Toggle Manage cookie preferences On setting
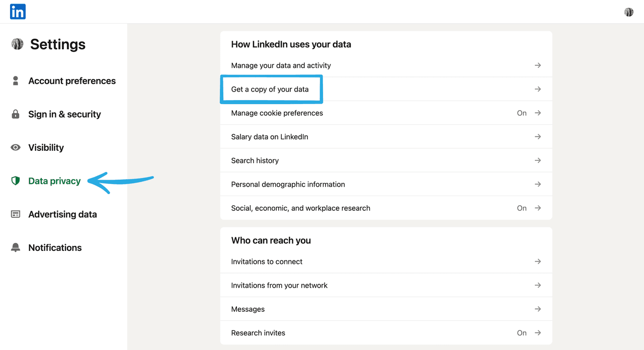This screenshot has height=350, width=644. tap(522, 113)
